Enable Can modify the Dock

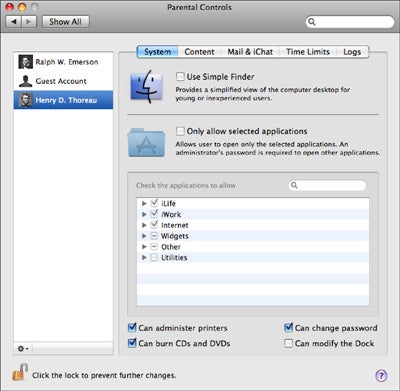pyautogui.click(x=288, y=343)
